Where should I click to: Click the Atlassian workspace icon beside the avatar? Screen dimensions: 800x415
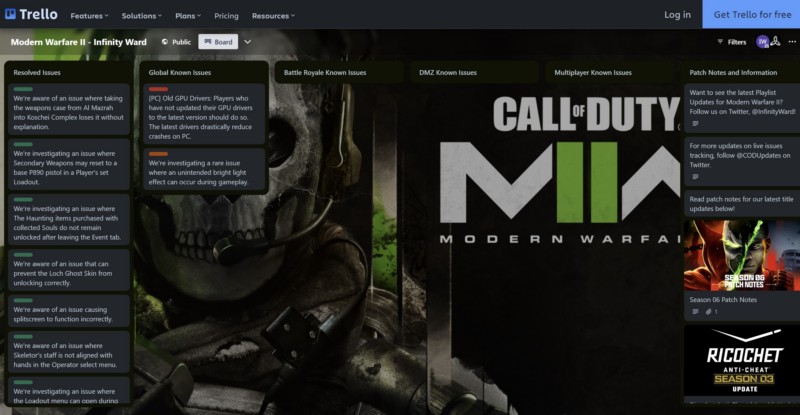[x=776, y=42]
